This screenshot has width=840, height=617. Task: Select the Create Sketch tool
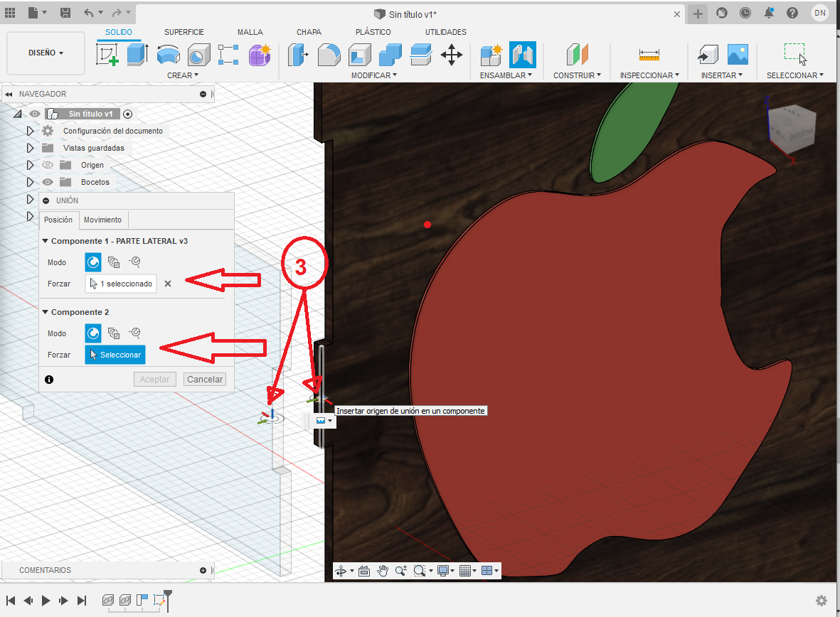107,55
